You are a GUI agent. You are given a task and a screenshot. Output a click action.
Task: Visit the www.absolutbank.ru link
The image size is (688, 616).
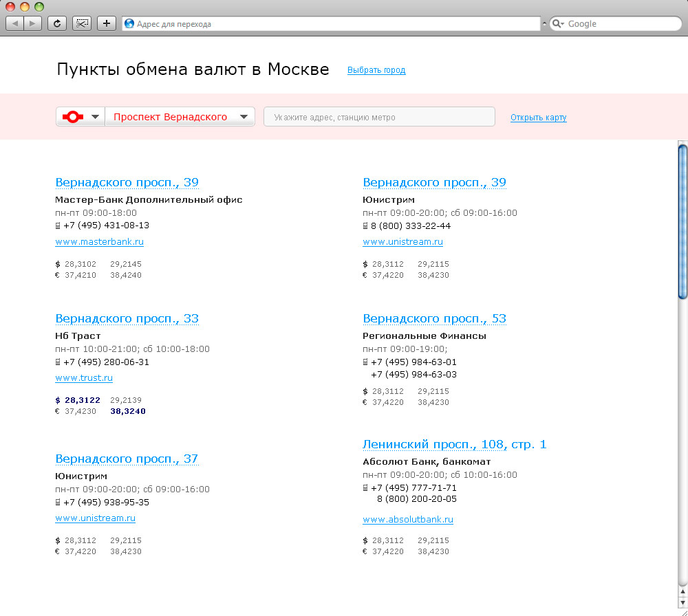[408, 520]
